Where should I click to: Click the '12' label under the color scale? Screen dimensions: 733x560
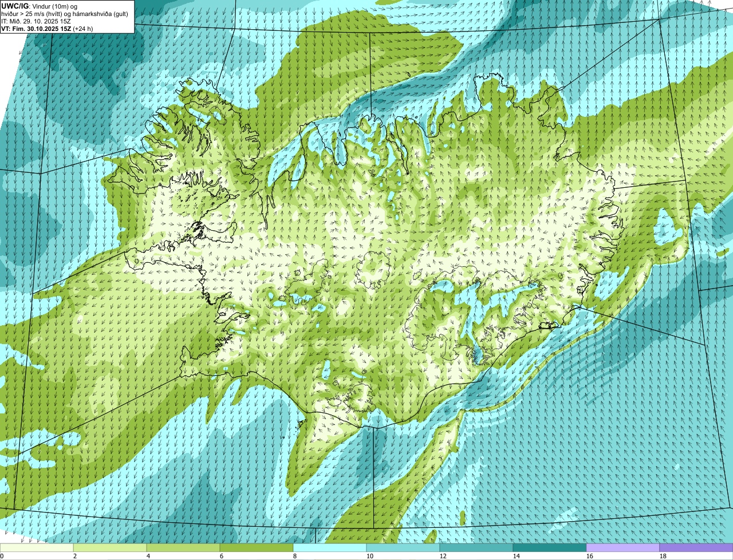(443, 556)
